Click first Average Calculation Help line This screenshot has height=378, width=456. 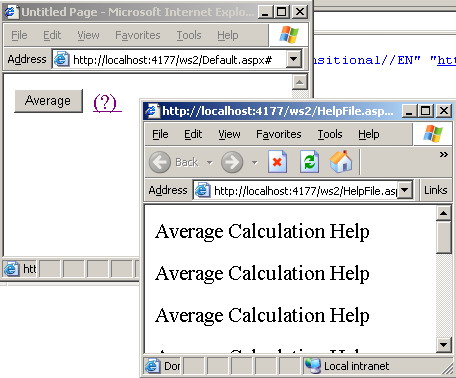(x=262, y=232)
